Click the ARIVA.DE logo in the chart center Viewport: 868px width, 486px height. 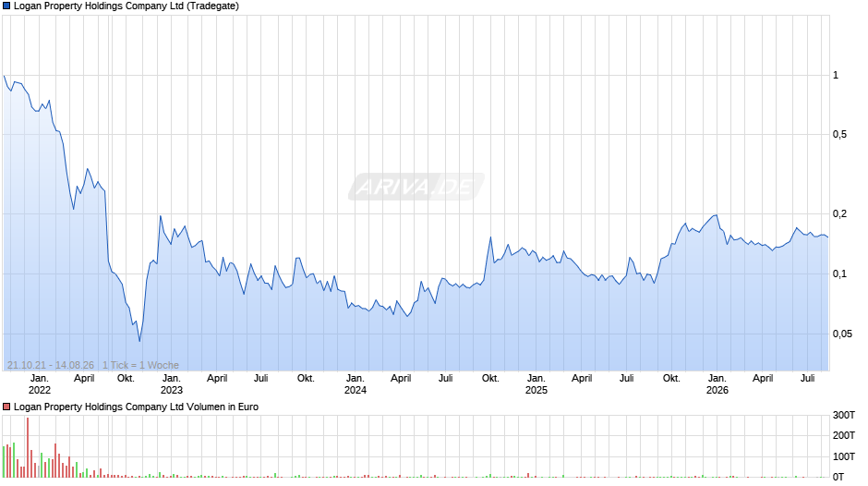[x=416, y=187]
